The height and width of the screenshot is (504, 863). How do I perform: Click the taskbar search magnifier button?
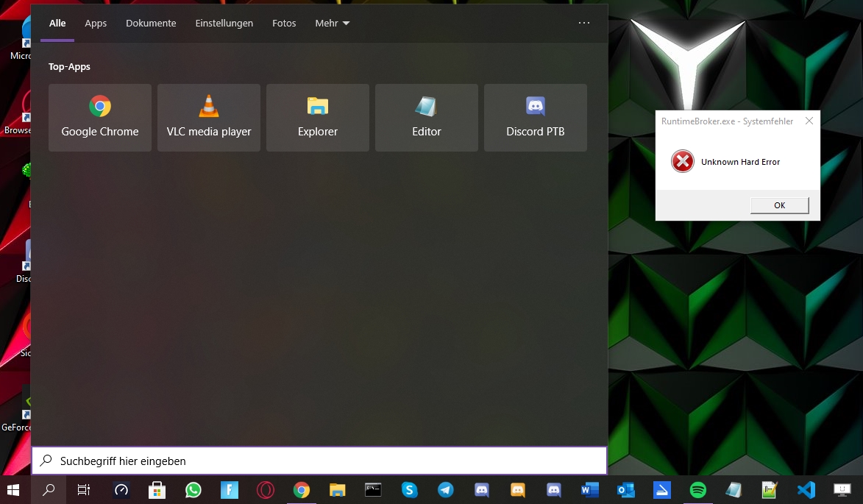pyautogui.click(x=49, y=490)
